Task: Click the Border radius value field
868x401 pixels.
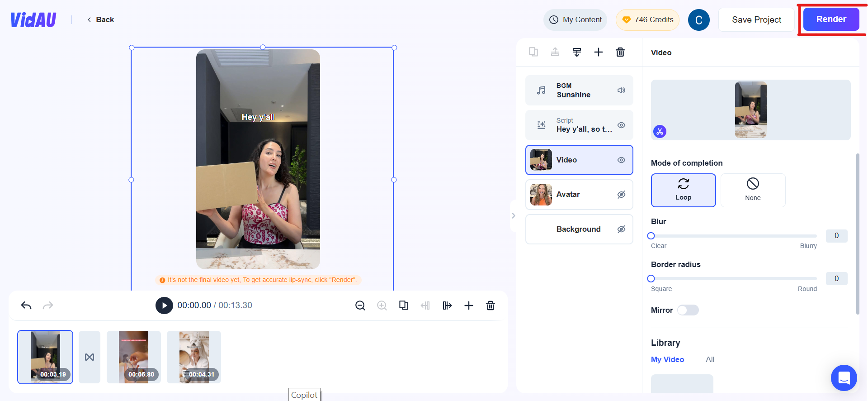Action: pyautogui.click(x=836, y=279)
